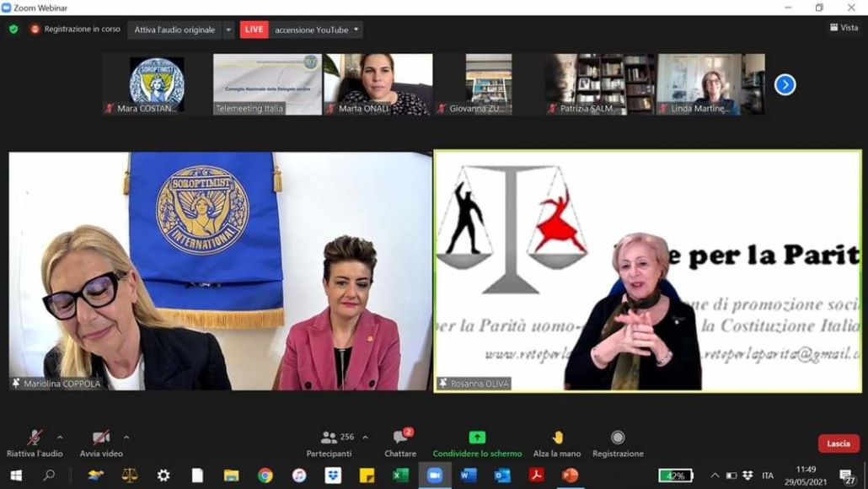Image resolution: width=868 pixels, height=489 pixels.
Task: Open Excel from taskbar
Action: coord(400,476)
